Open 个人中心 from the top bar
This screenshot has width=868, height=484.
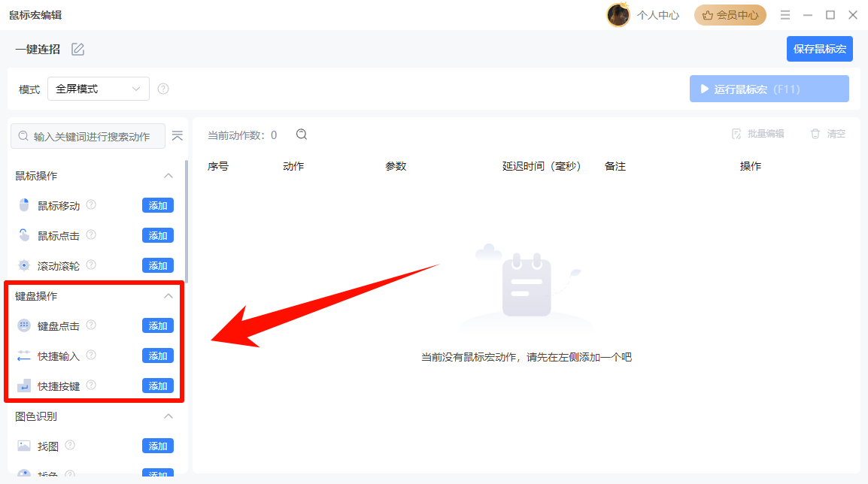(657, 14)
